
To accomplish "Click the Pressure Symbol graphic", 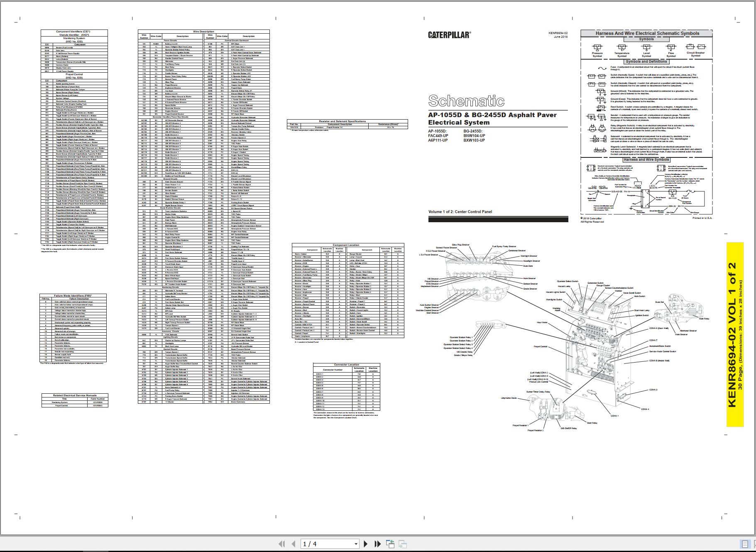I will pyautogui.click(x=597, y=47).
